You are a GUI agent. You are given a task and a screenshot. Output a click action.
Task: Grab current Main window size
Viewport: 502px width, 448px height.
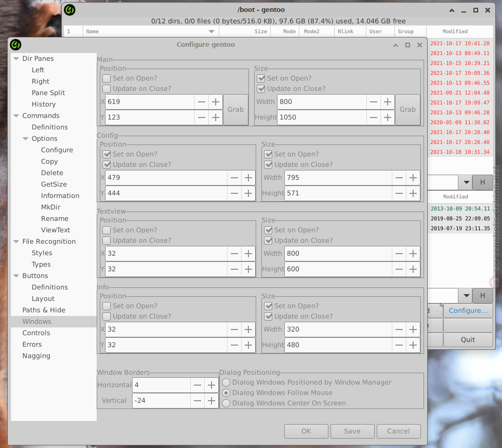tap(407, 110)
